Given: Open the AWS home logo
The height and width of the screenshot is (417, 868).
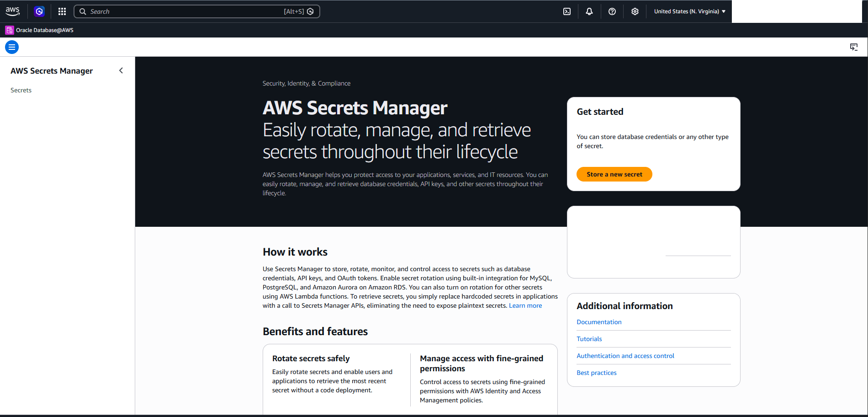Looking at the screenshot, I should 13,11.
